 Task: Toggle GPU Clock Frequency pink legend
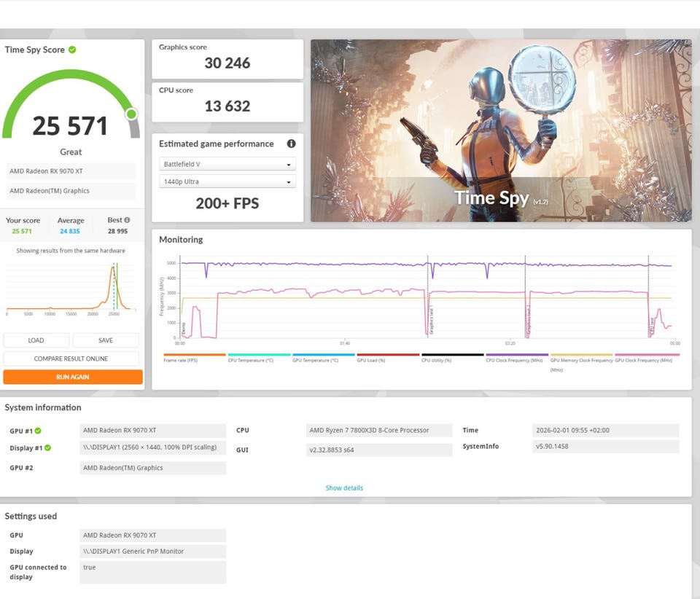647,355
